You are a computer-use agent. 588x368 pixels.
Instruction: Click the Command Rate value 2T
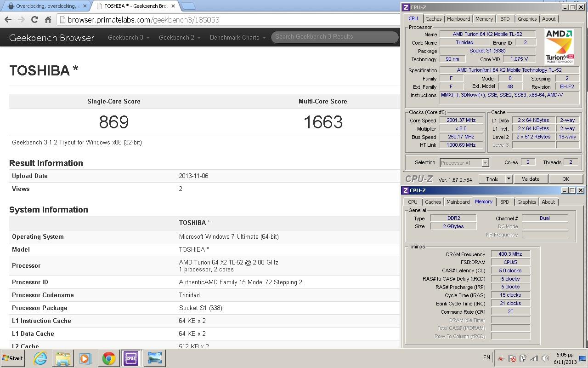[510, 311]
